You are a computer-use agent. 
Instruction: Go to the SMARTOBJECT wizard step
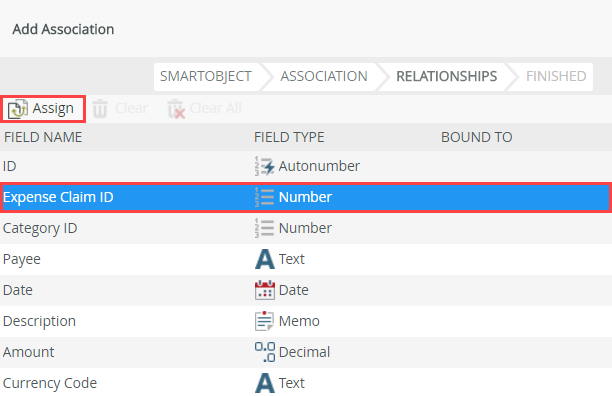[x=206, y=76]
